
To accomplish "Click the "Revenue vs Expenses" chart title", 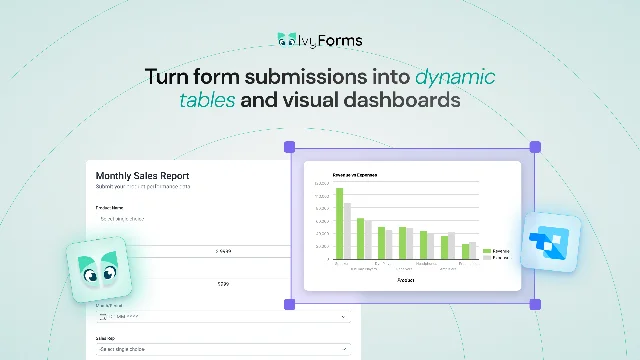I will point(355,175).
